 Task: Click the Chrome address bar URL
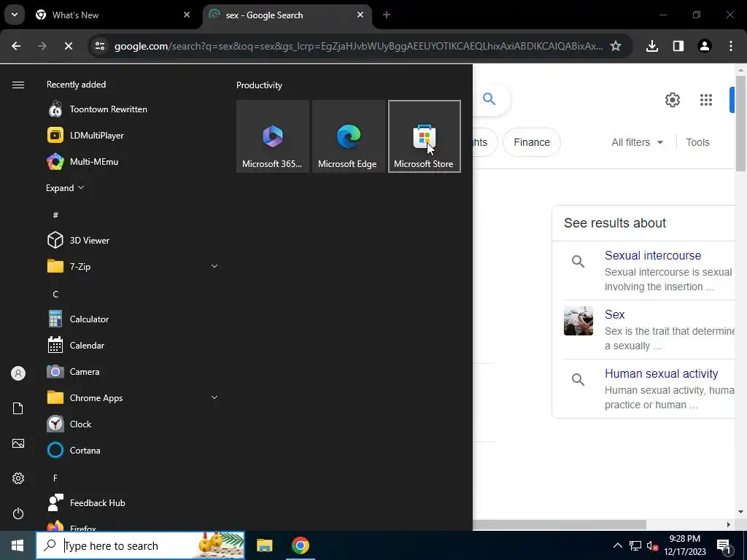358,46
